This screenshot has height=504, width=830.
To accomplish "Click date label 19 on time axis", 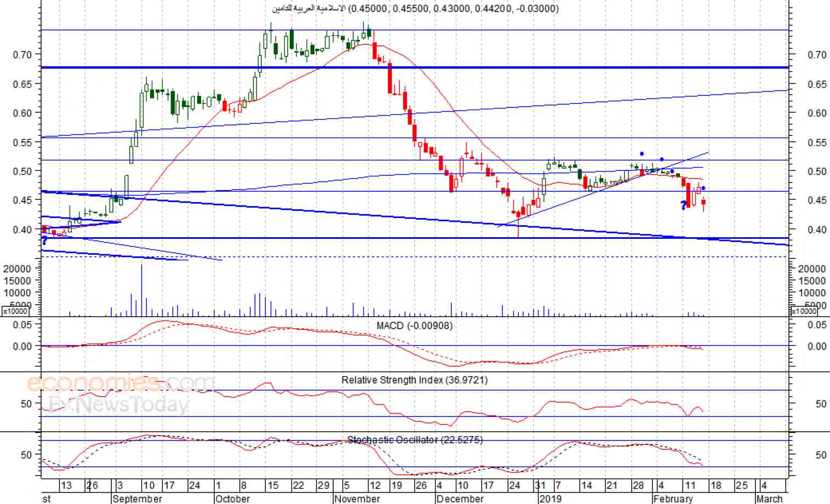I will point(396,485).
